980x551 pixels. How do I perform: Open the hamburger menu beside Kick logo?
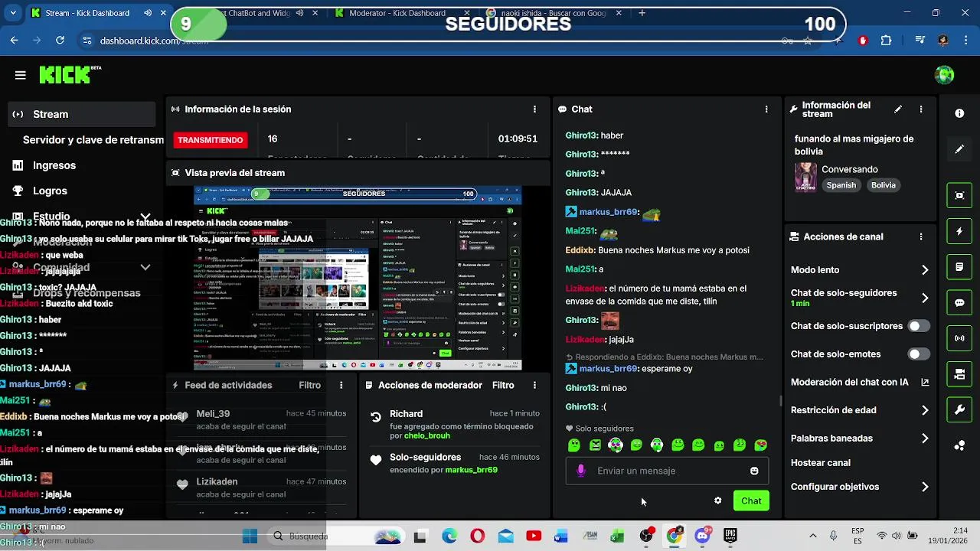click(x=21, y=75)
